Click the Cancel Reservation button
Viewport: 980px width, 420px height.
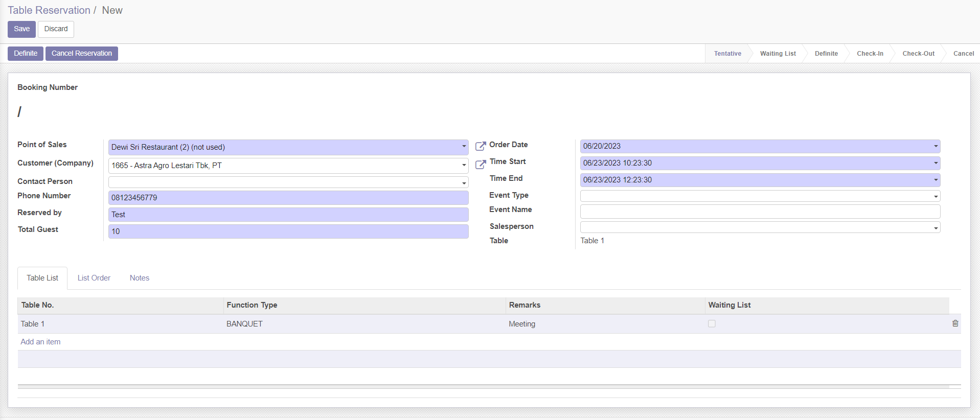click(x=82, y=54)
